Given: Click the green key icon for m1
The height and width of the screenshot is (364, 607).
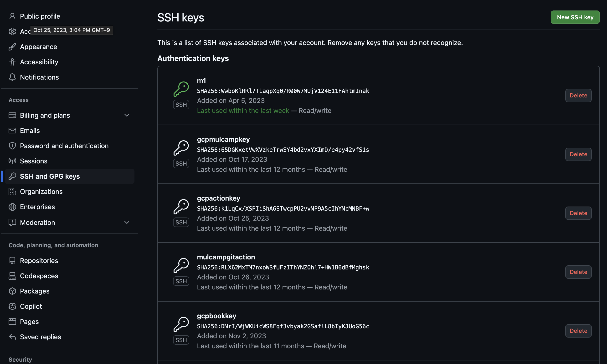Looking at the screenshot, I should click(181, 89).
